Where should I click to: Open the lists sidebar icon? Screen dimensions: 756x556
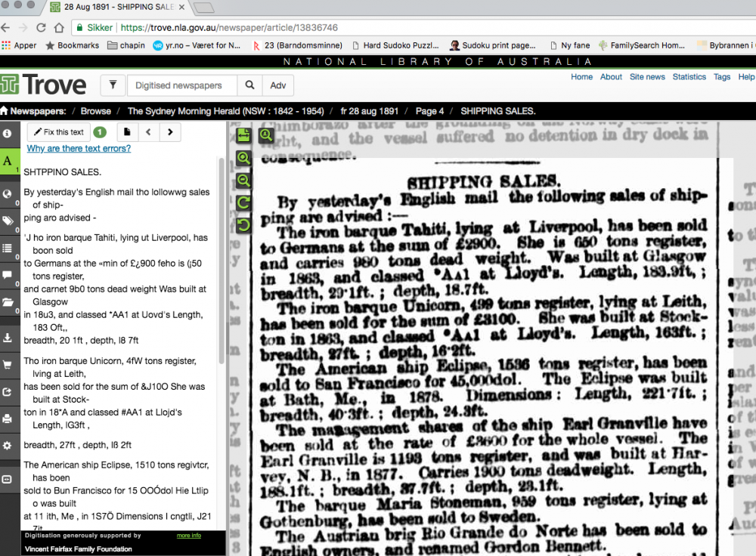coord(8,248)
